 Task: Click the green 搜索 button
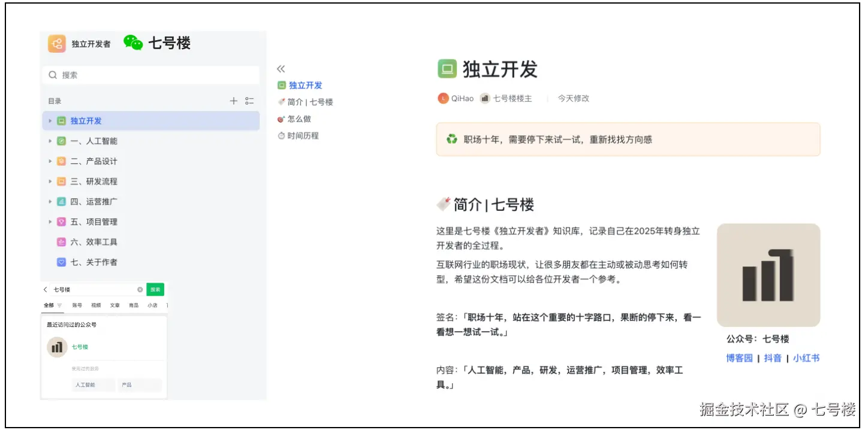[155, 289]
